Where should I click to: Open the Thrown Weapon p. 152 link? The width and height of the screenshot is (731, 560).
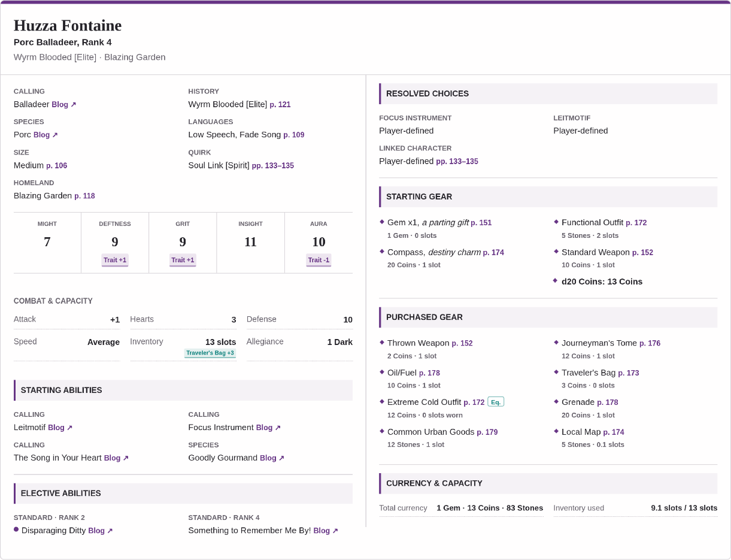click(462, 343)
